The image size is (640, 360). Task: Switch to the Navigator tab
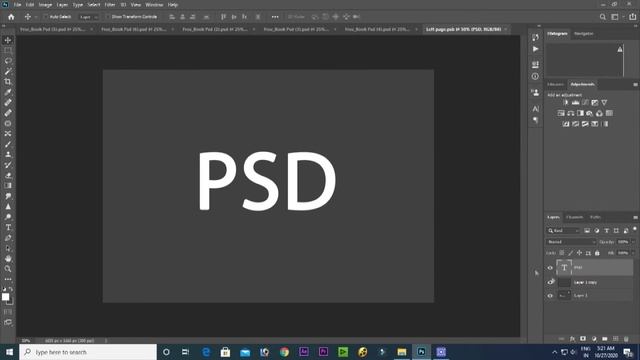(584, 33)
